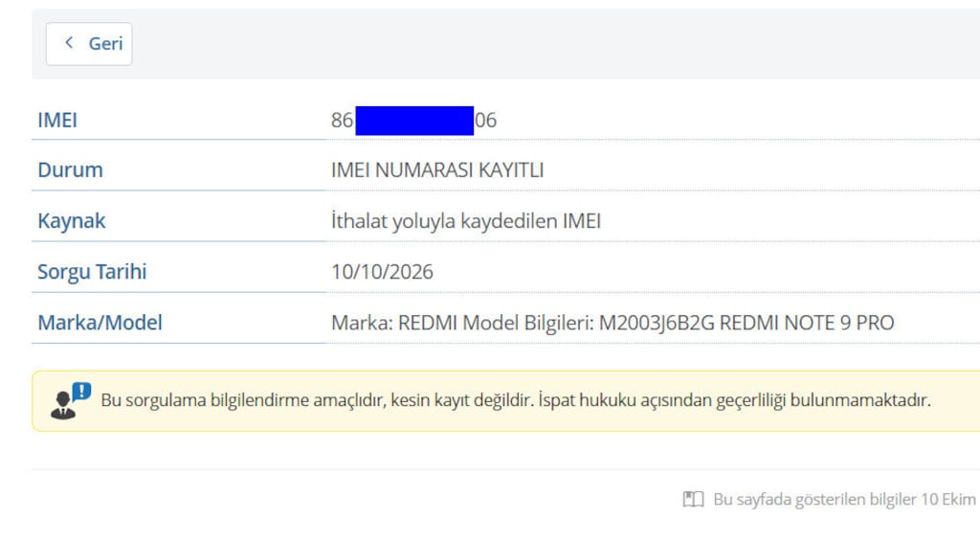Click the İthalat yoluyla kaydedilen IMEI value
980x541 pixels.
[466, 221]
